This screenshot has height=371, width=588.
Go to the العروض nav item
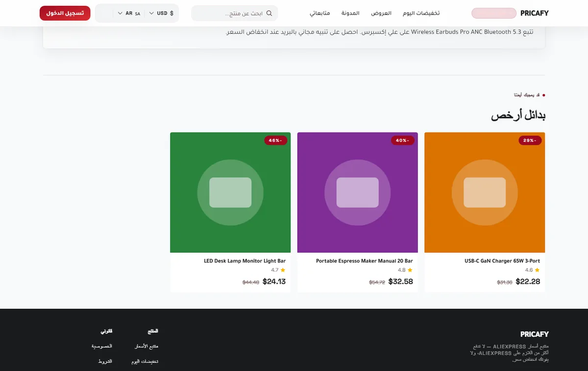click(381, 13)
